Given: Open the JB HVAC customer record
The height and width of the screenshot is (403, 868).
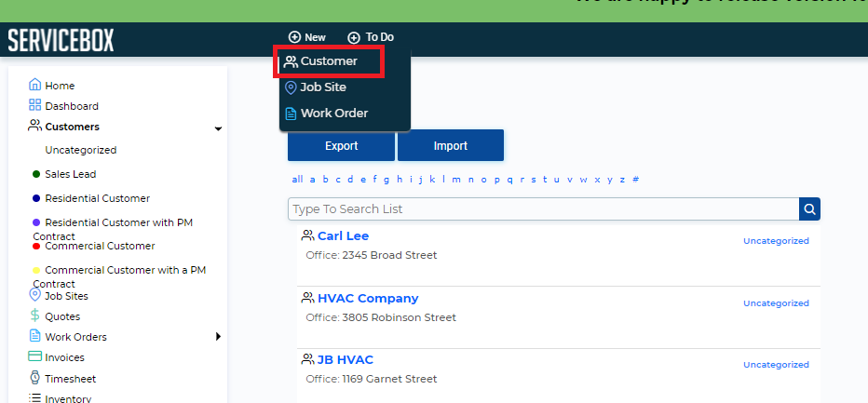Looking at the screenshot, I should click(346, 360).
